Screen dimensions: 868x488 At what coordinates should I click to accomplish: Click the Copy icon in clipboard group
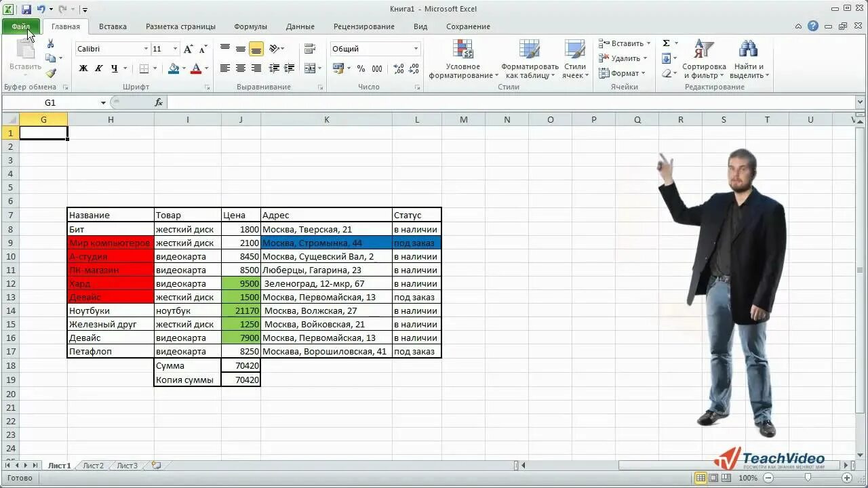coord(51,58)
